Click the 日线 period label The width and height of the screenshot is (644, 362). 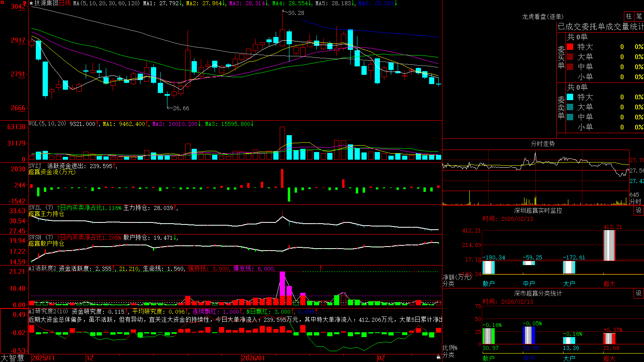[65, 3]
